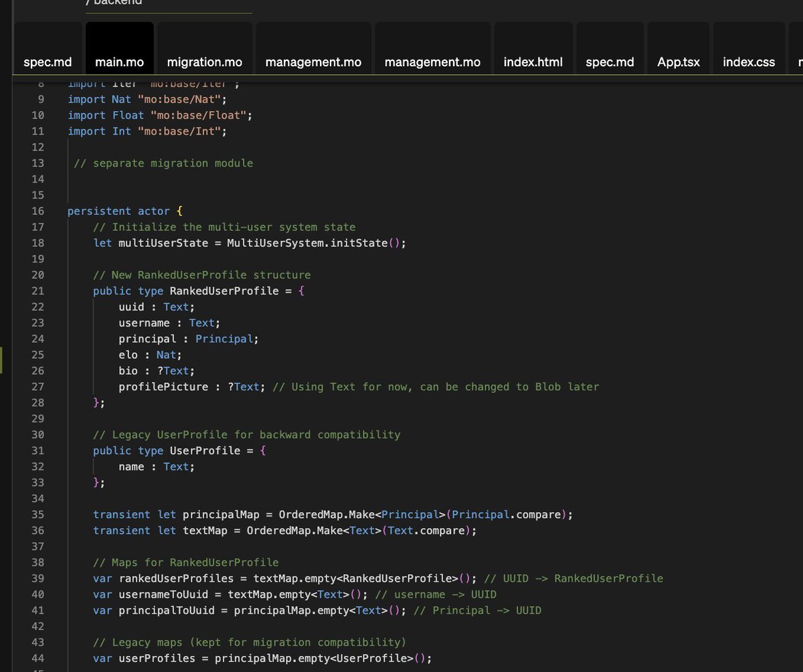803x672 pixels.
Task: Click the "UUID -> RankedUserProfile" comment
Action: (x=573, y=579)
